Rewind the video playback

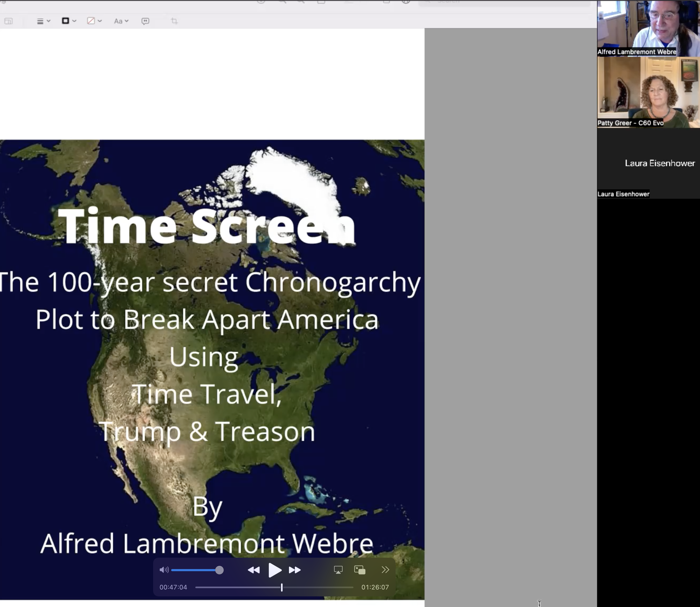coord(253,570)
